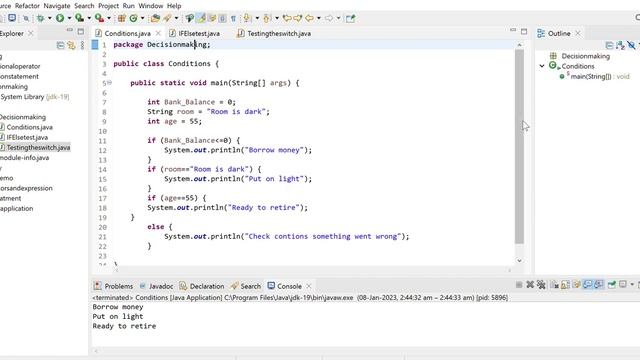Open the Back navigation history dropdown

point(319,18)
